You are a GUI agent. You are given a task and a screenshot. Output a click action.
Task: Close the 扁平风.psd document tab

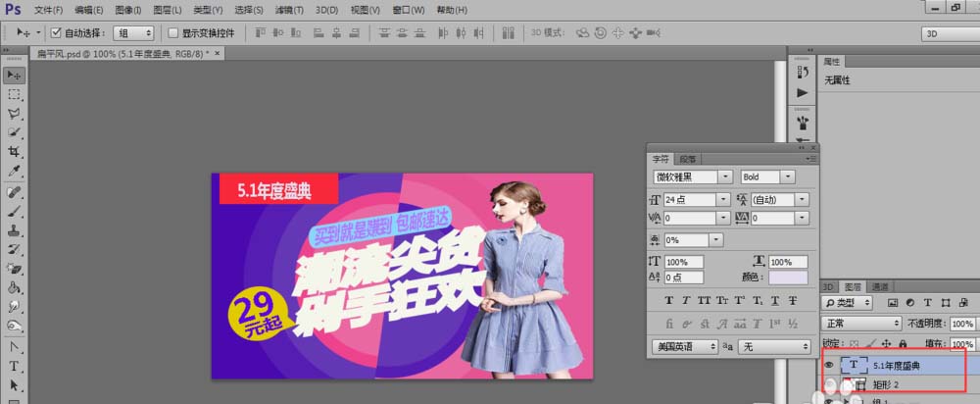[218, 54]
